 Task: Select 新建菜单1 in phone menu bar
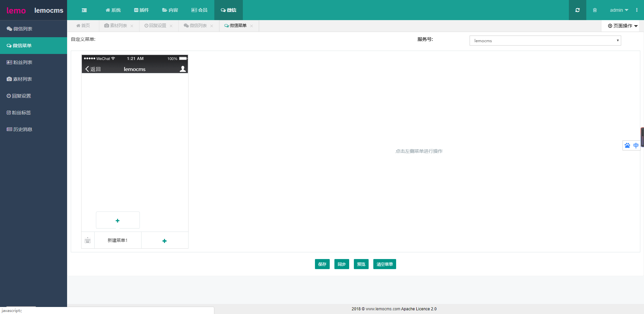pyautogui.click(x=117, y=240)
